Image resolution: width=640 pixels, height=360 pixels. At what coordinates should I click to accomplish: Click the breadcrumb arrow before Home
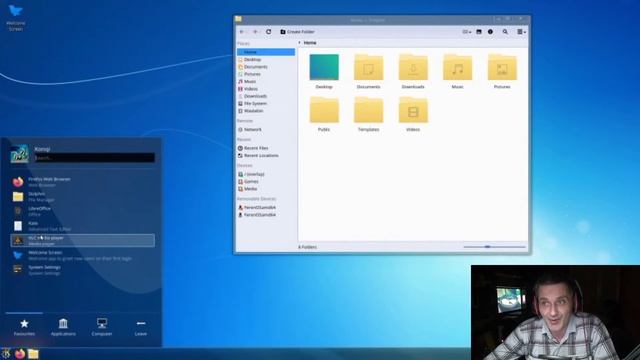[300, 43]
